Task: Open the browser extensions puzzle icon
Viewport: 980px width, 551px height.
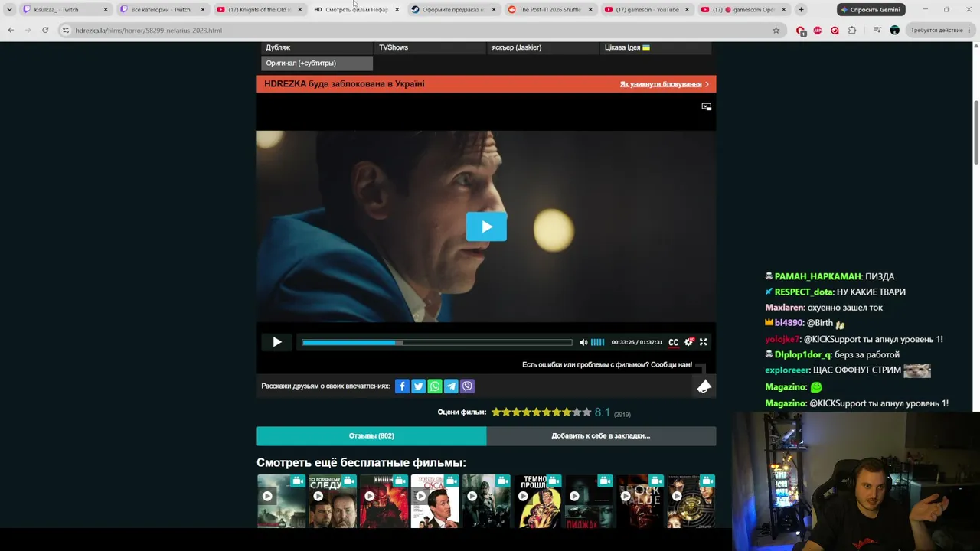Action: 852,31
